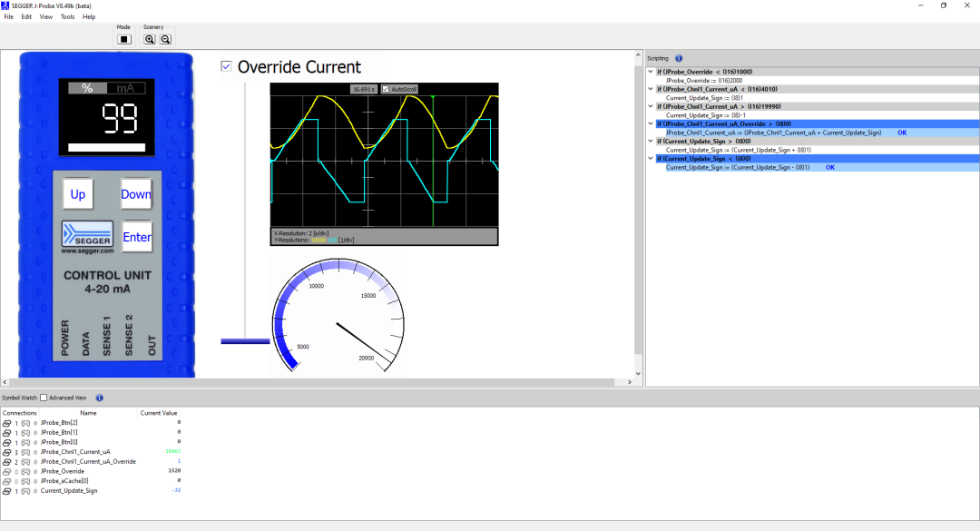This screenshot has height=531, width=980.
Task: Open the Tools menu
Action: 67,17
